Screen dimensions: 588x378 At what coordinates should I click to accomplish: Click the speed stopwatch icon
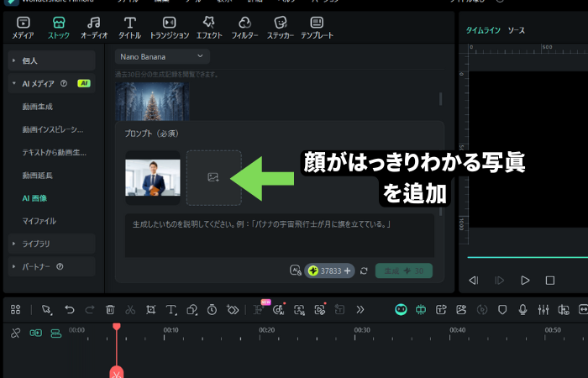pyautogui.click(x=212, y=309)
